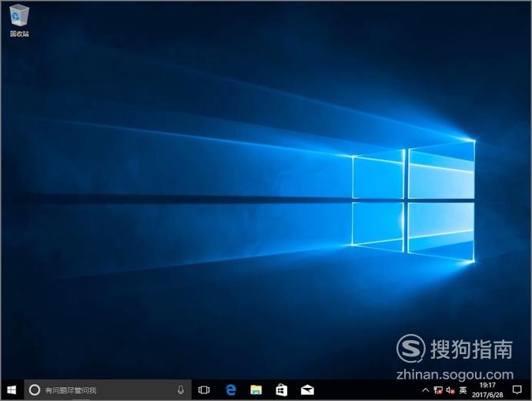Click the Cortana circle icon
532x401 pixels.
coord(35,390)
